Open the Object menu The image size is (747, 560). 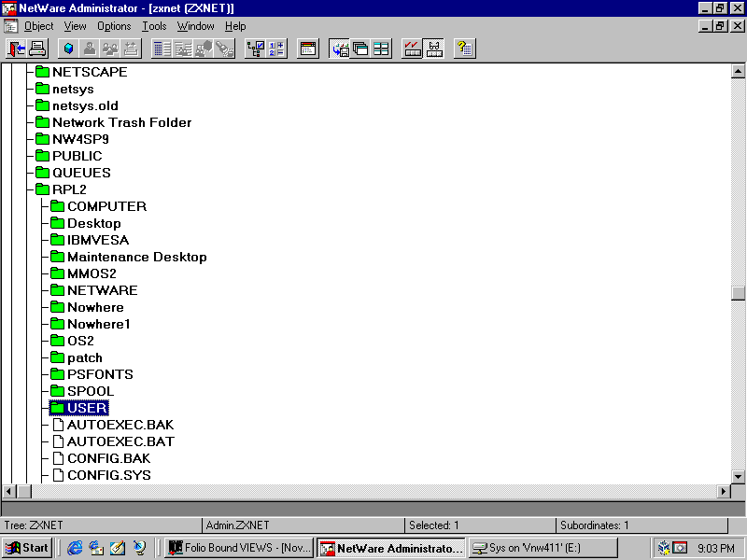pos(38,26)
